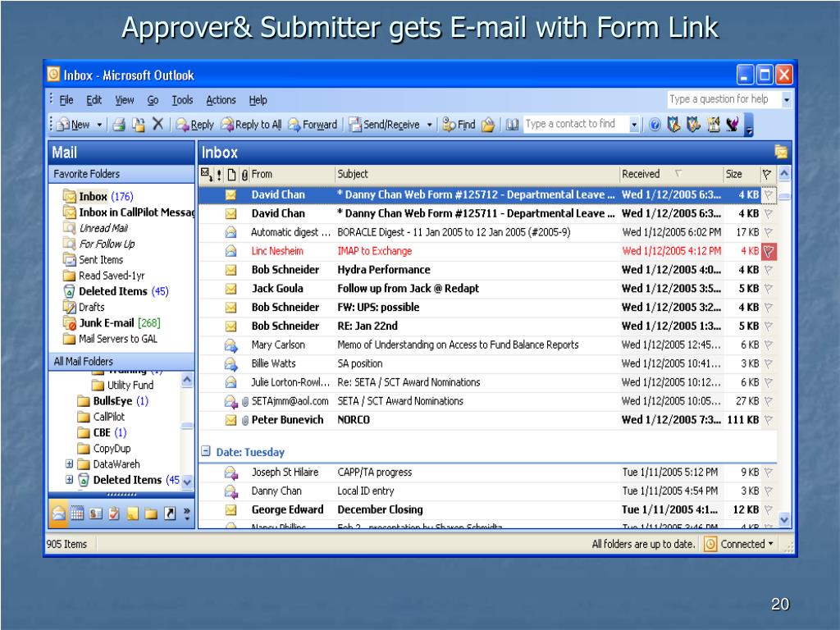The height and width of the screenshot is (630, 840).
Task: Sort messages by the Received column
Action: [671, 174]
